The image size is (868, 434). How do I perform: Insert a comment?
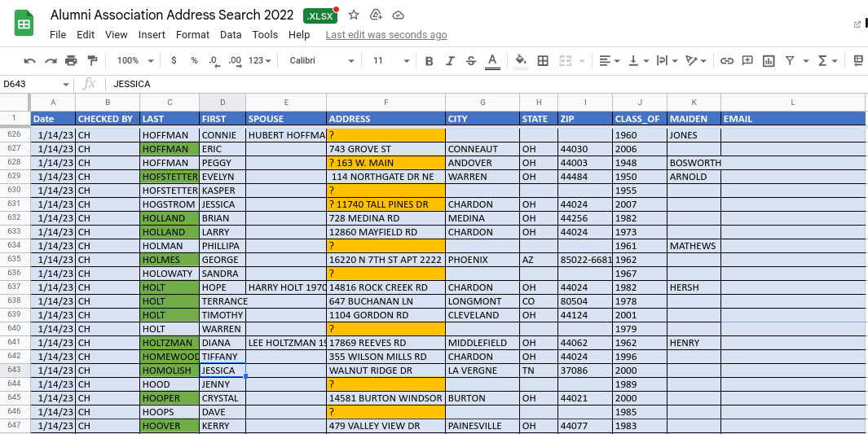tap(748, 61)
